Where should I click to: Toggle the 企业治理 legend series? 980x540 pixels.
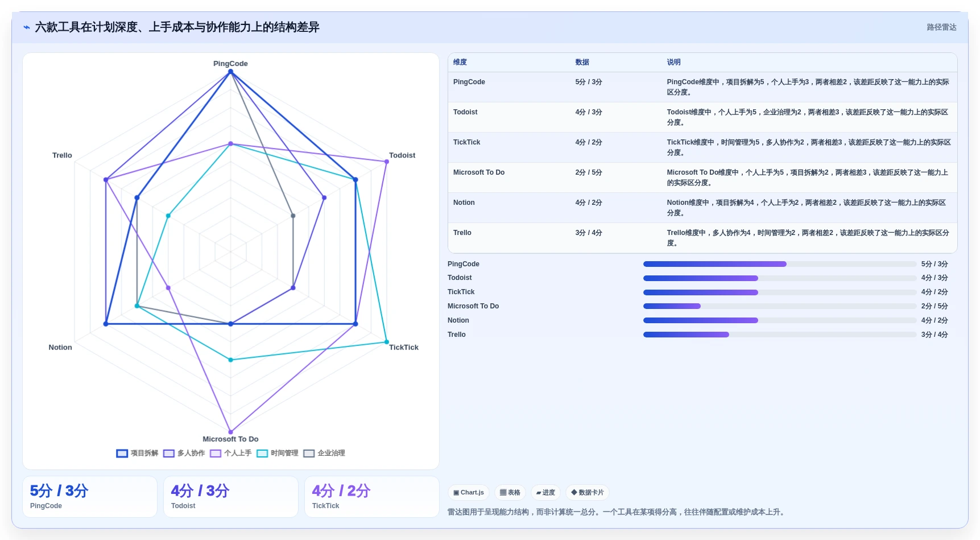(324, 454)
